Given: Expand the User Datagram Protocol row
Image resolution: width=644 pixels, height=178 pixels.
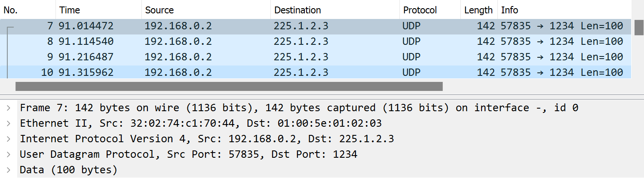Looking at the screenshot, I should pos(9,154).
